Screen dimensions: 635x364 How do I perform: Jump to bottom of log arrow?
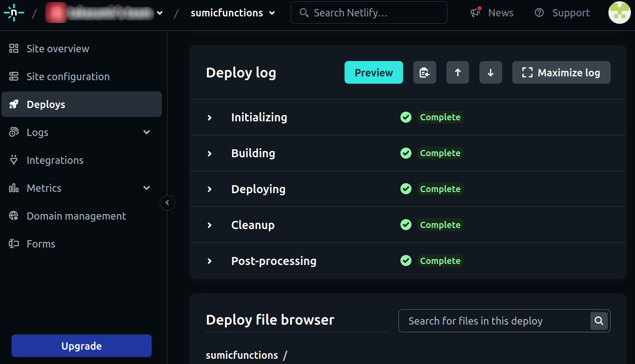[491, 73]
